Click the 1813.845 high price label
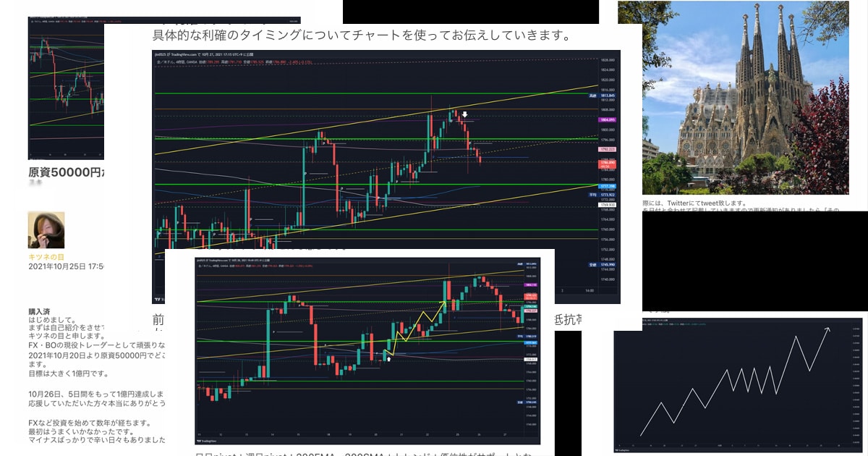The height and width of the screenshot is (456, 868). coord(607,96)
